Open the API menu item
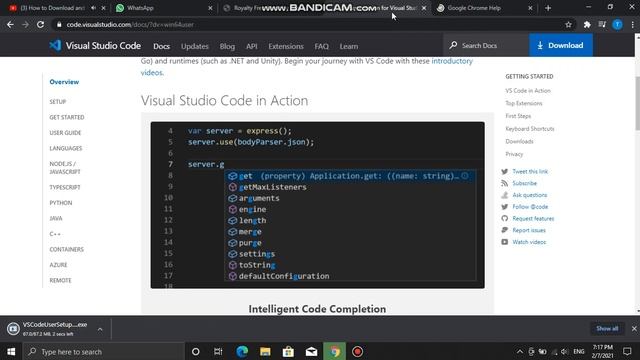 (x=252, y=46)
